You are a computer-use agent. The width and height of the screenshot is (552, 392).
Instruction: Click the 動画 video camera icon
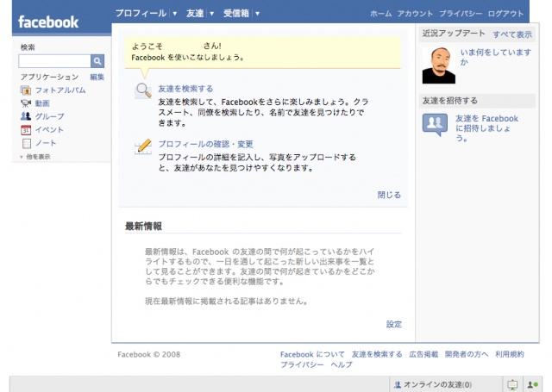[x=26, y=103]
